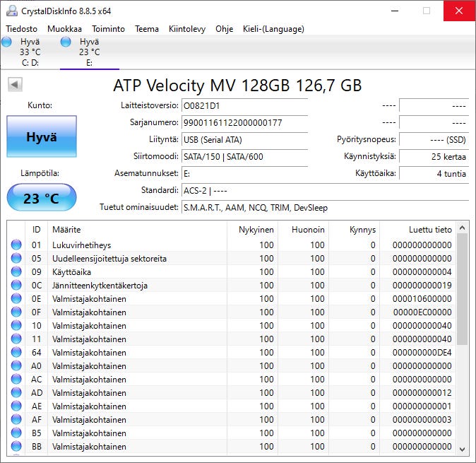Image resolution: width=476 pixels, height=463 pixels.
Task: Click scrollbar down arrow in attribute list
Action: pyautogui.click(x=463, y=448)
